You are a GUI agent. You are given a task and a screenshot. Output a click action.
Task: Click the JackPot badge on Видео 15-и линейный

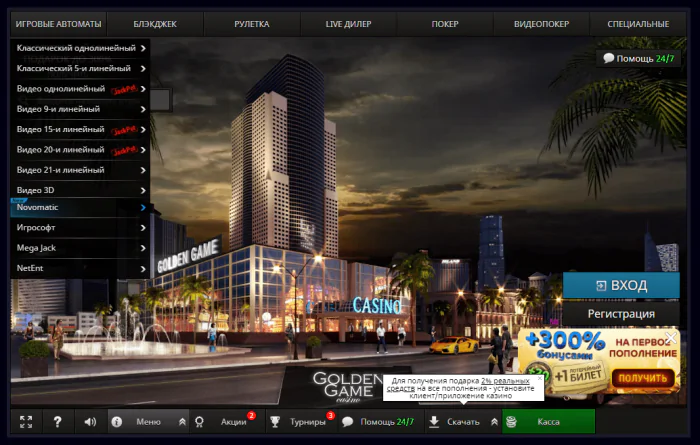tap(124, 130)
